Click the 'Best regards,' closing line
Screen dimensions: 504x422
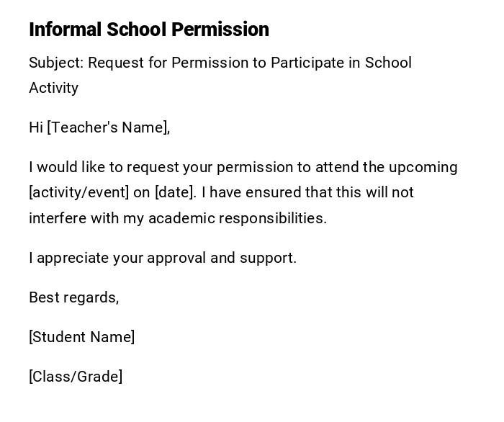point(73,297)
